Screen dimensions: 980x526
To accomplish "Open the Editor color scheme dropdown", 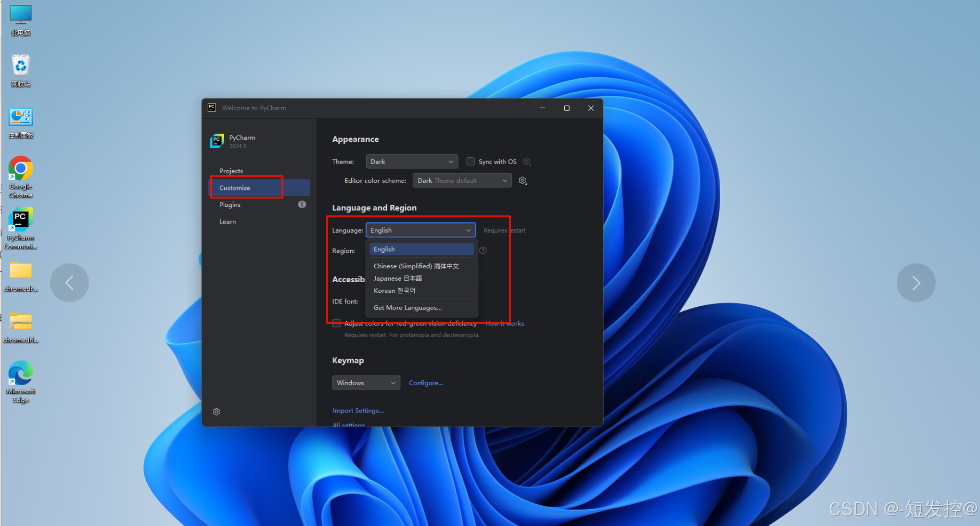I will (x=462, y=180).
